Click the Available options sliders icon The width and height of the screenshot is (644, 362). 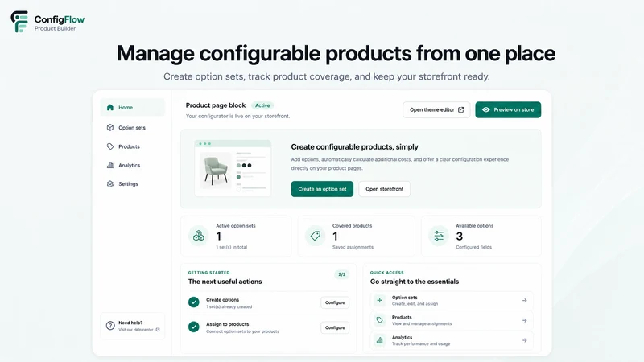coord(439,236)
